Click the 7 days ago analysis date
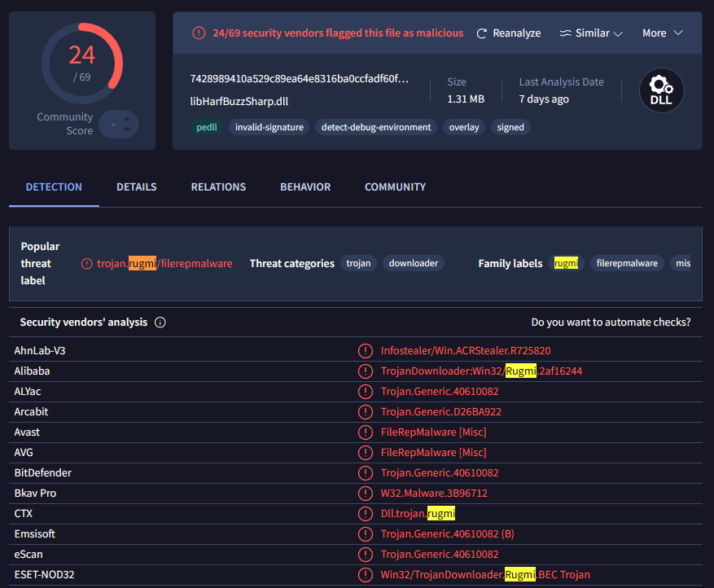This screenshot has width=714, height=588. 544,99
